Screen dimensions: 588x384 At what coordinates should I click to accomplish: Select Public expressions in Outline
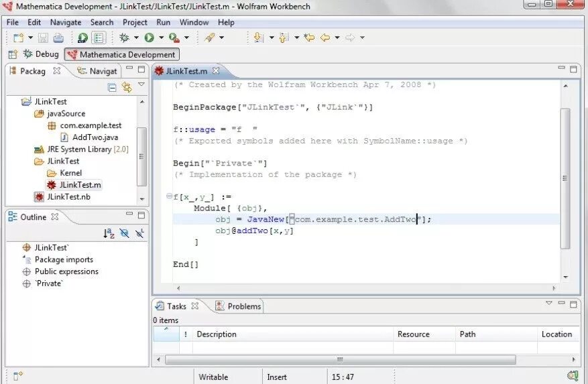60,271
